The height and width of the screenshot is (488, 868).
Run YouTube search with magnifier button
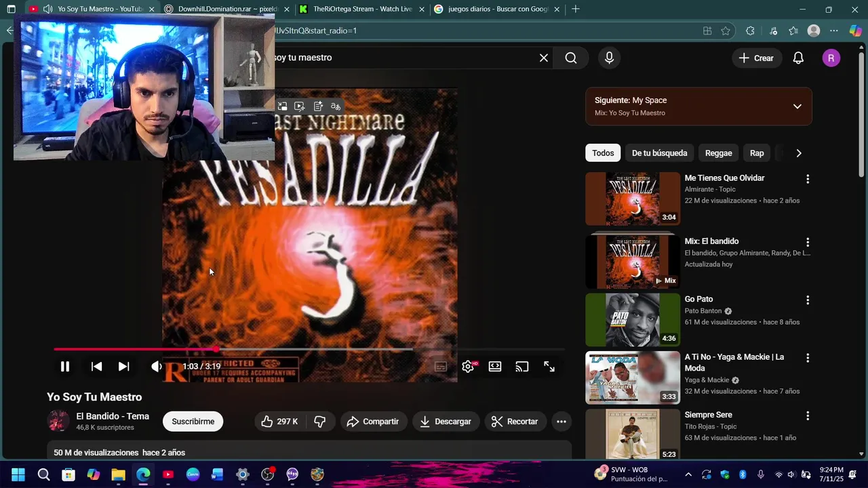point(571,58)
